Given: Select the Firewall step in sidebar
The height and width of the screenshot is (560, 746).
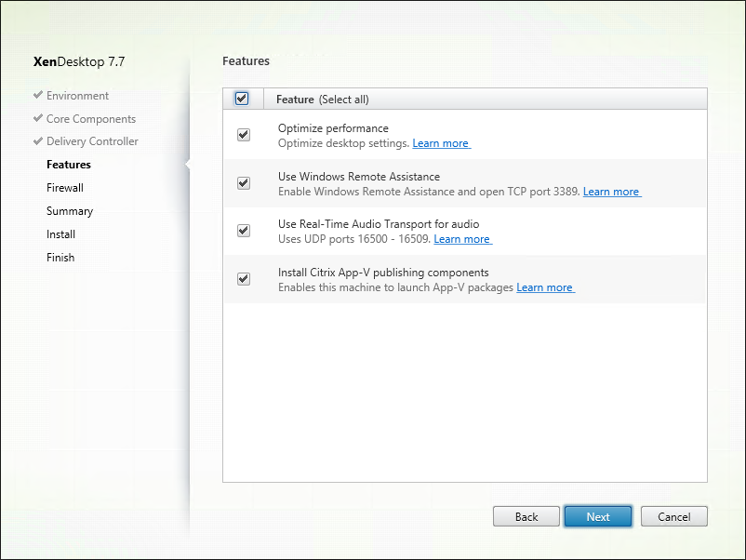Looking at the screenshot, I should tap(65, 188).
